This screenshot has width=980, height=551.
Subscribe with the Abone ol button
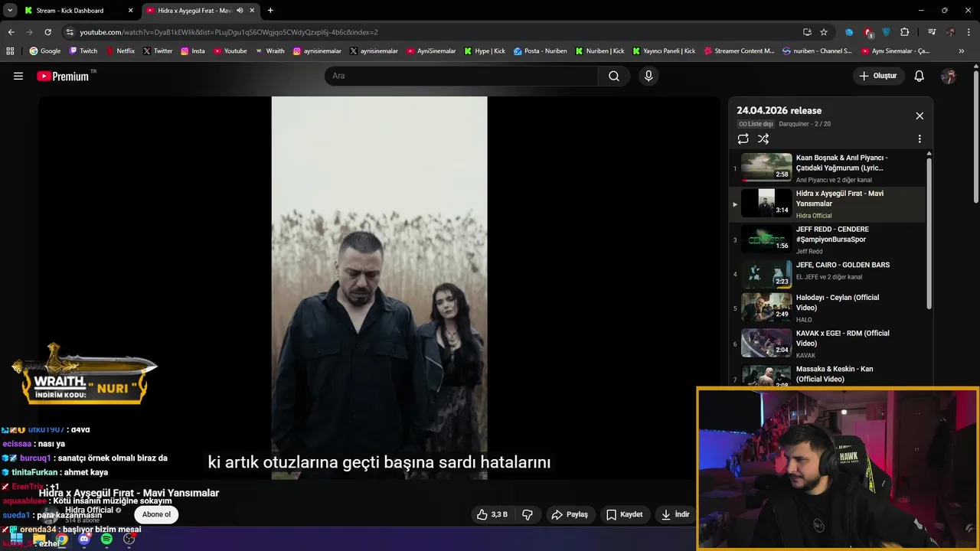156,514
